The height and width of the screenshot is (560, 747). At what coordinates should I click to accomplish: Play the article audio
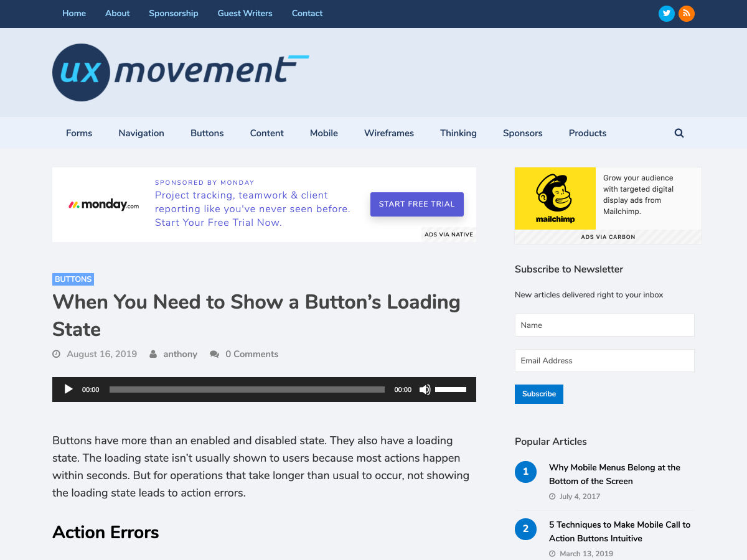pyautogui.click(x=68, y=390)
